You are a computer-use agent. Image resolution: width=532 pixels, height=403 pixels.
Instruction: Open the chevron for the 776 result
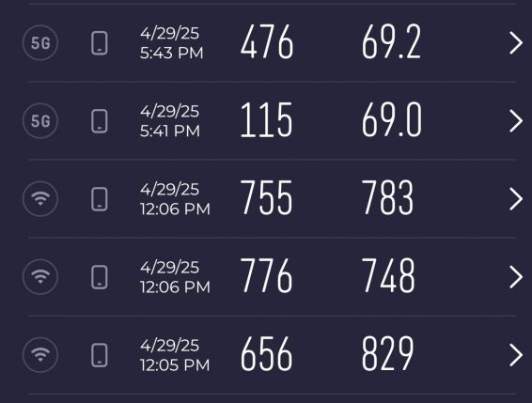[516, 277]
